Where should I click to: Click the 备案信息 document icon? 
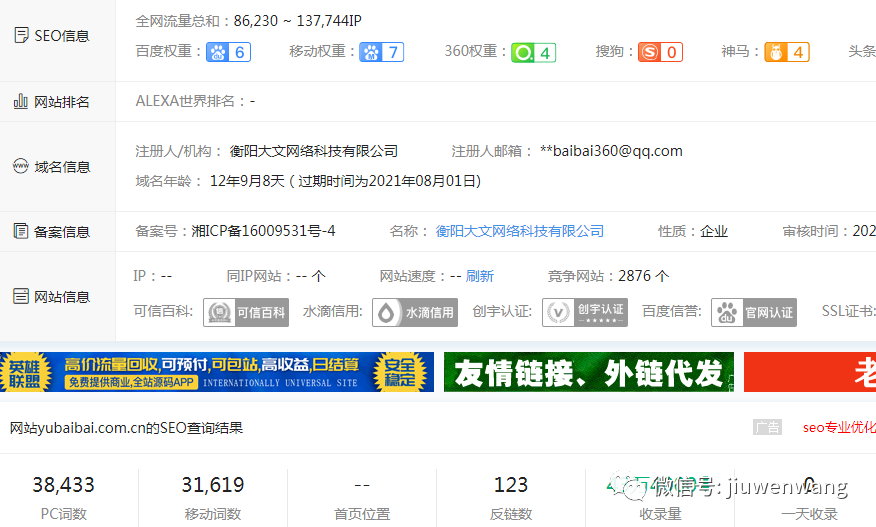pyautogui.click(x=21, y=231)
